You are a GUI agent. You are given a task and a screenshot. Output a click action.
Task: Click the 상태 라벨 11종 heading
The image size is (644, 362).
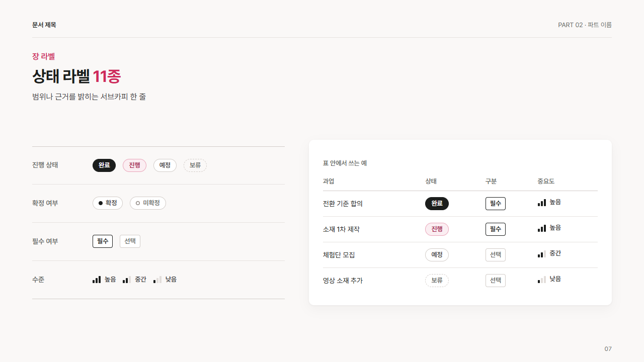(76, 76)
